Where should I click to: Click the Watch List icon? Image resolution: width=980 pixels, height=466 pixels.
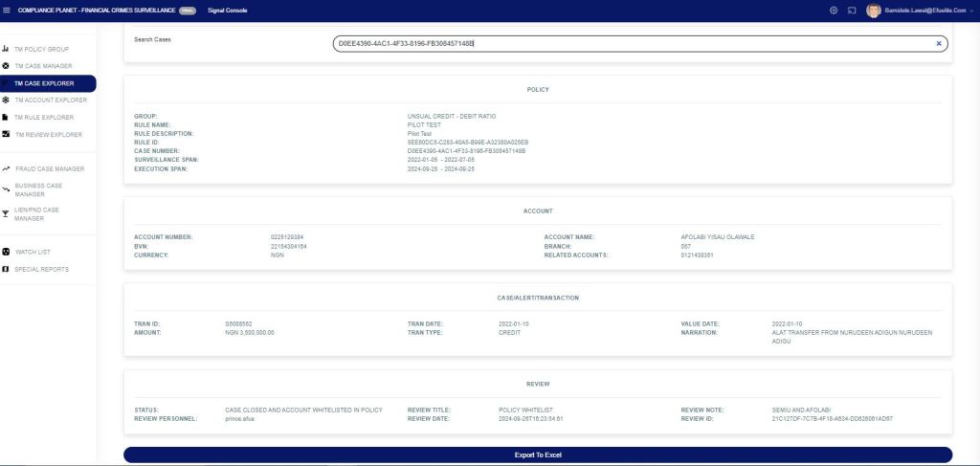6,252
